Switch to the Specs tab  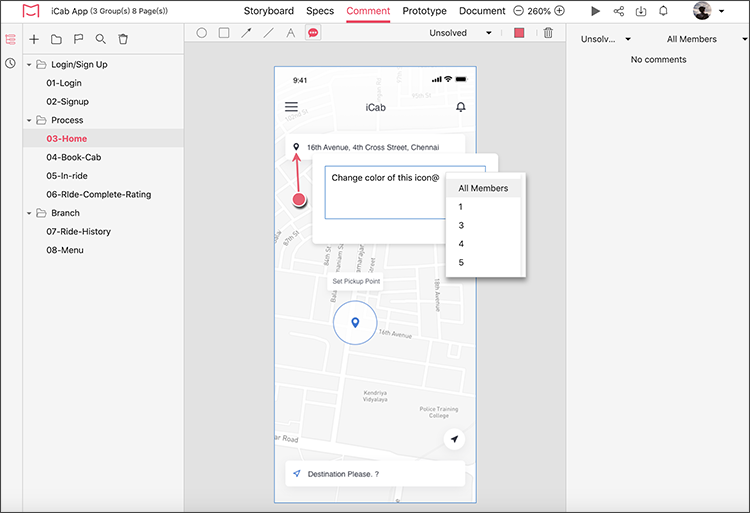point(320,11)
